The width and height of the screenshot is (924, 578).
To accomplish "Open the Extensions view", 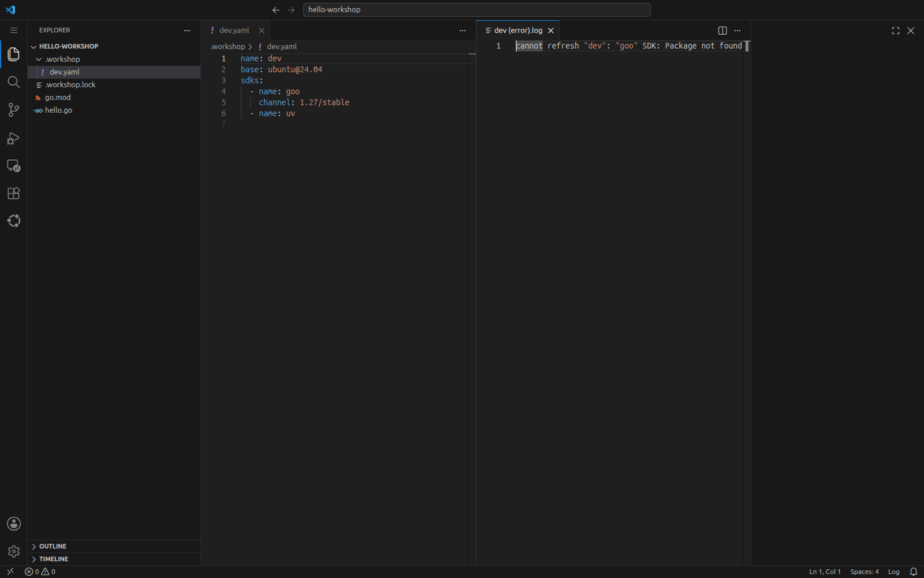I will click(14, 193).
